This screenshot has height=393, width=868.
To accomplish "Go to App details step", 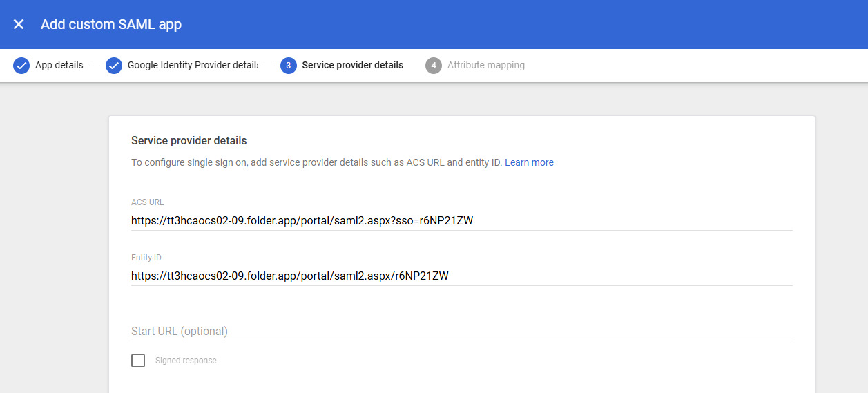I will (x=59, y=66).
